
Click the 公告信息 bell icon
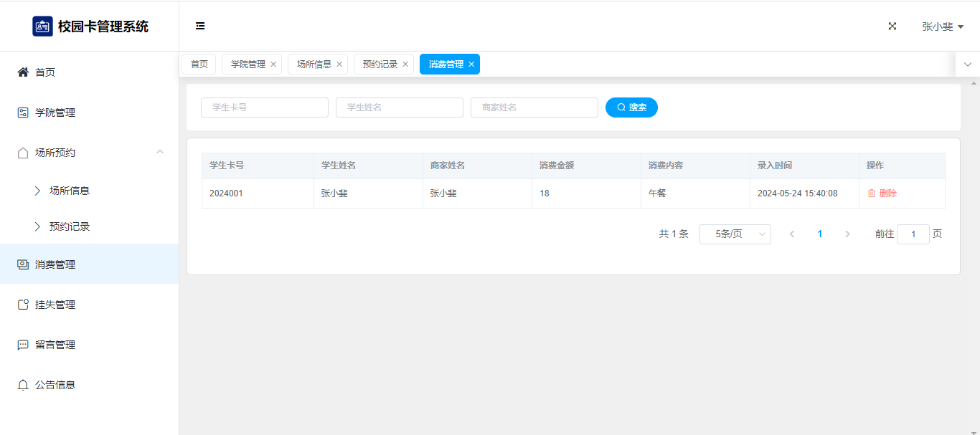tap(23, 385)
